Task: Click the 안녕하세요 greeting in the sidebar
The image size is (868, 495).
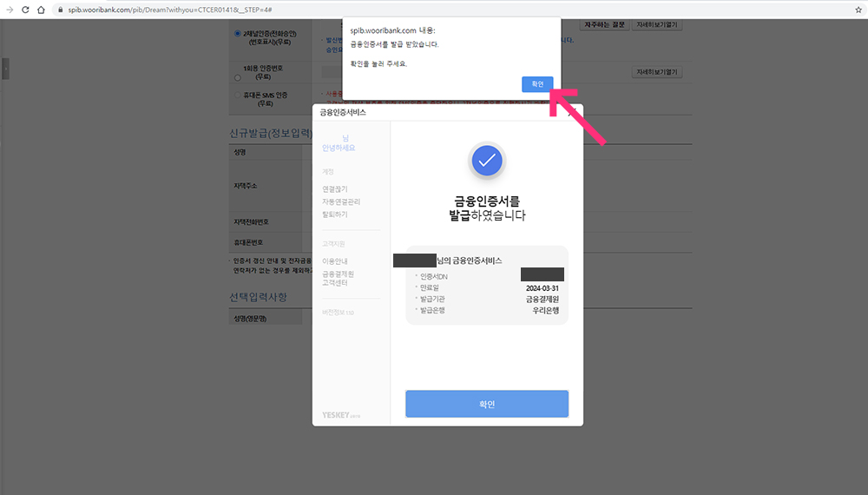Action: click(339, 148)
